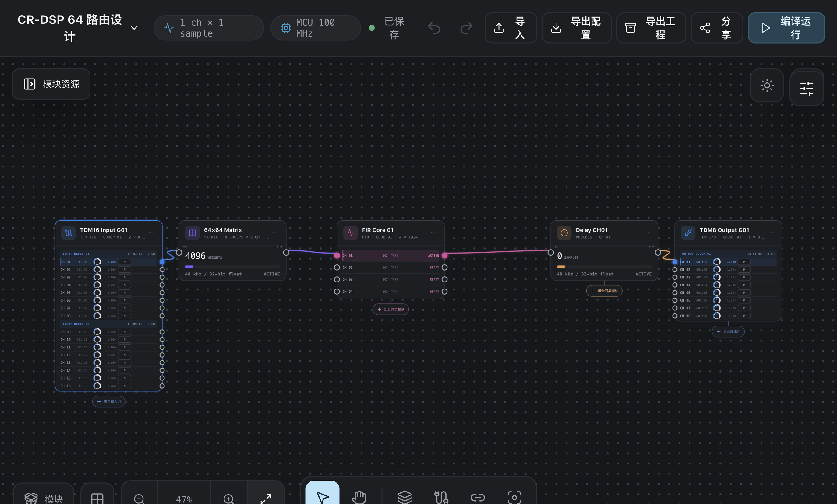Screen dimensions: 837x504
Task: Select the cable routing tool
Action: (441, 497)
